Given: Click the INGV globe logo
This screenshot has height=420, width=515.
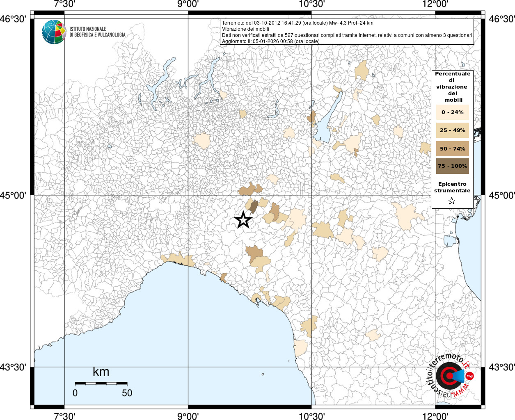Looking at the screenshot, I should point(54,32).
